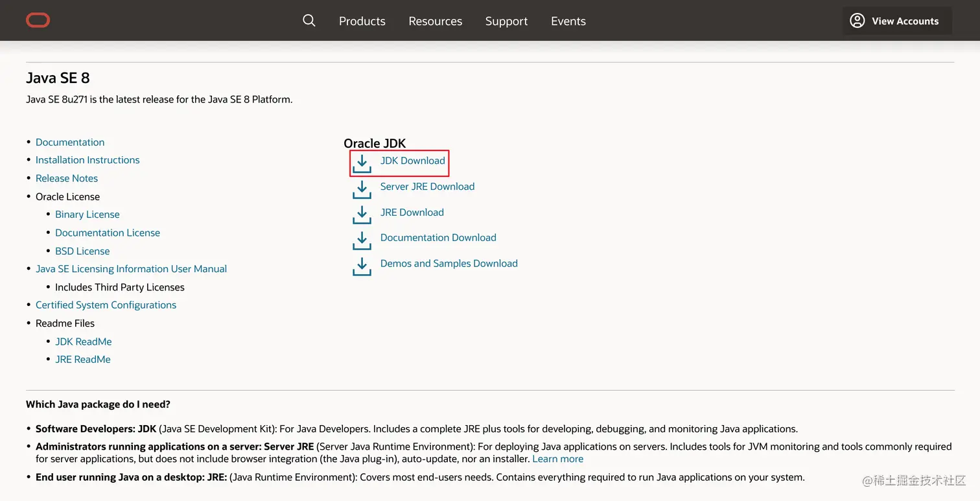This screenshot has height=501, width=980.
Task: Open the Demos and Samples Download link
Action: click(x=449, y=263)
